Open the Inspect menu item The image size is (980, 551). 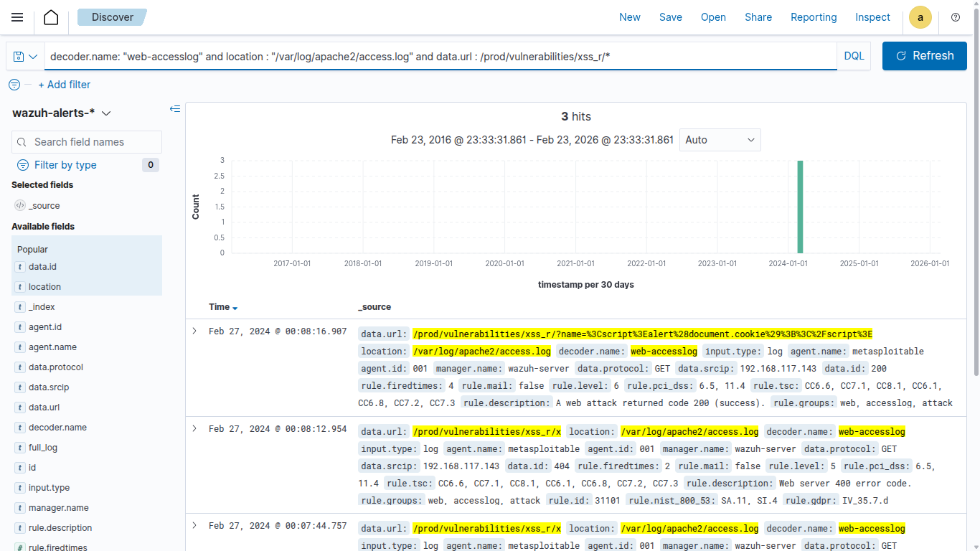pyautogui.click(x=872, y=17)
